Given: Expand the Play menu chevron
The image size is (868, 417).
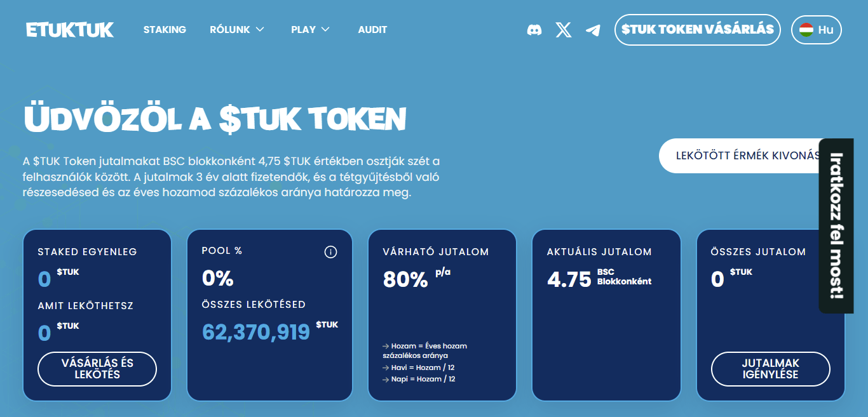Looking at the screenshot, I should coord(325,30).
